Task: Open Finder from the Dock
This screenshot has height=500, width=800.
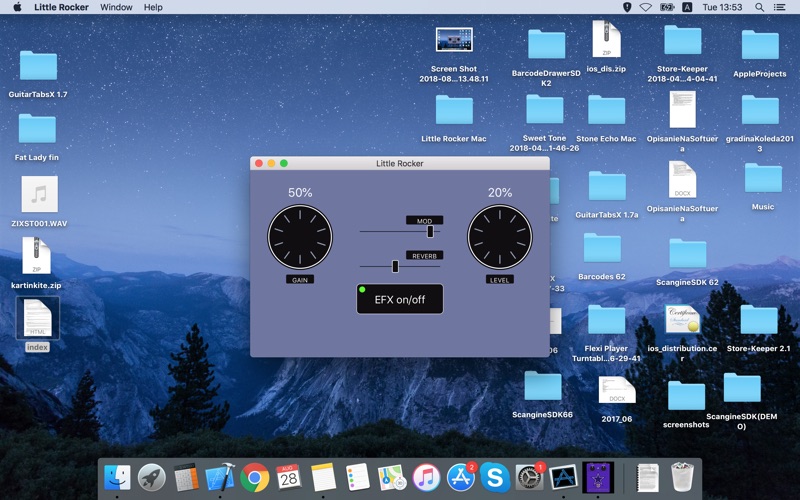Action: [117, 478]
